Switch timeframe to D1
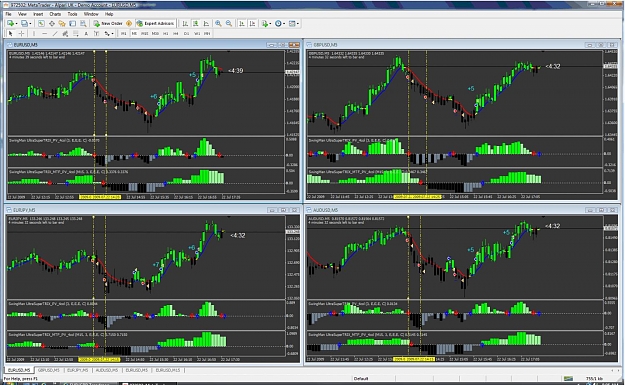The image size is (625, 385). (x=186, y=34)
